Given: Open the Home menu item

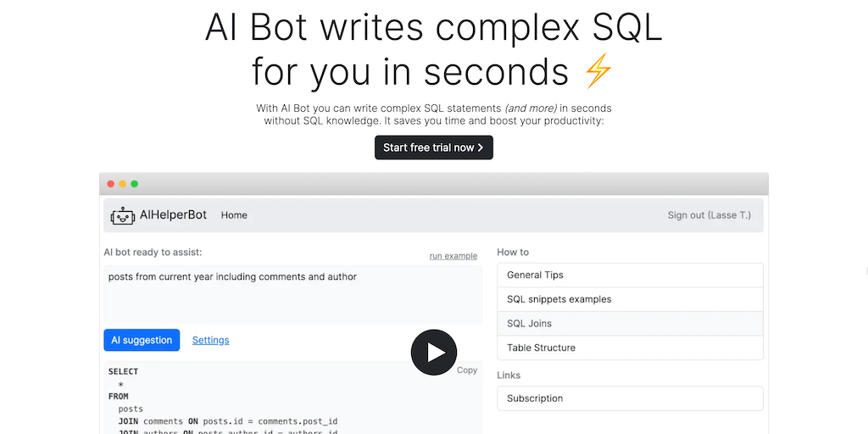Looking at the screenshot, I should tap(234, 215).
